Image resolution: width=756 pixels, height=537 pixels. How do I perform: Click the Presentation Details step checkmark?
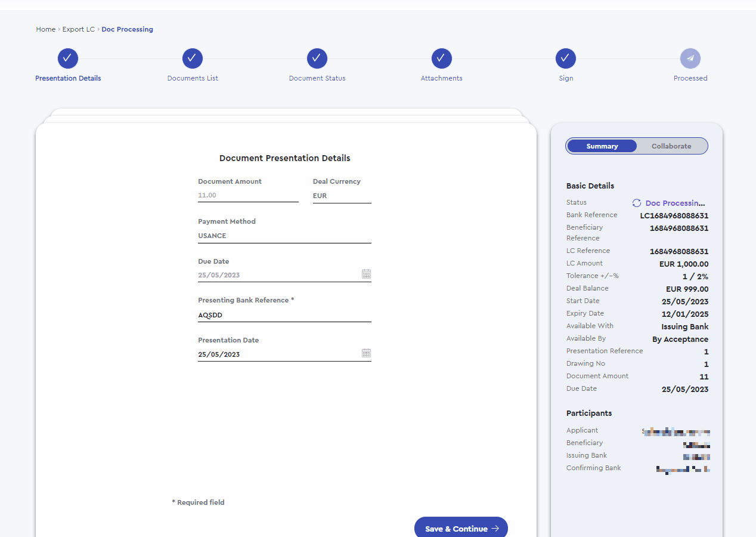68,58
